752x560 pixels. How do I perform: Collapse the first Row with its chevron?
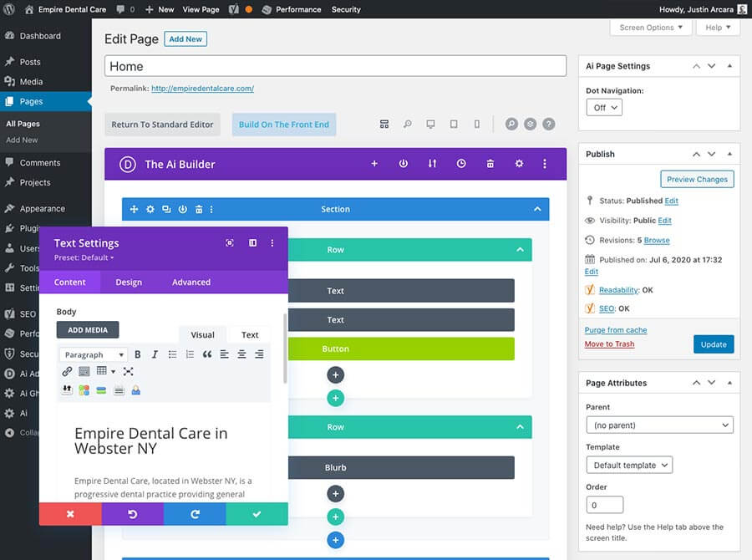pos(520,250)
